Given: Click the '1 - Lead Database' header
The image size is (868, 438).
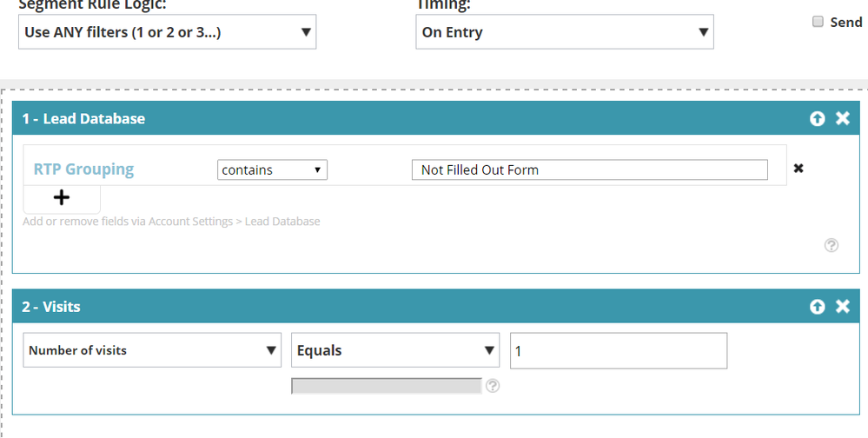Looking at the screenshot, I should coord(83,118).
